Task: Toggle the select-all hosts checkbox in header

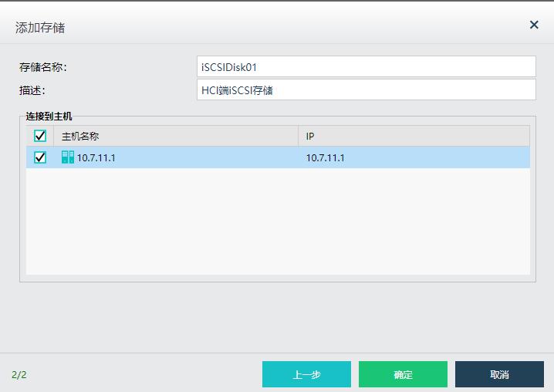Action: coord(40,136)
